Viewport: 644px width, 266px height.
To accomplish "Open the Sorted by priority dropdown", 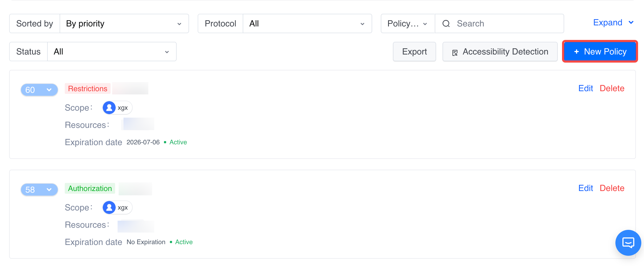I will (124, 24).
